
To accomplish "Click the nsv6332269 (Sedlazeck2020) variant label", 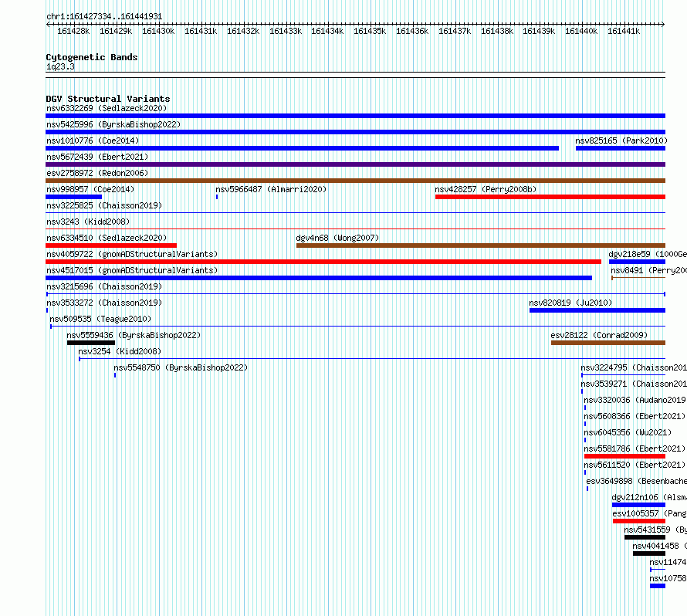I will click(107, 108).
